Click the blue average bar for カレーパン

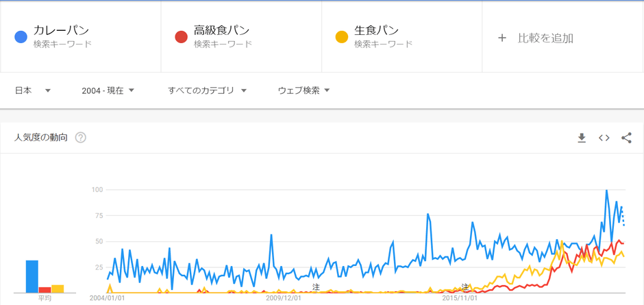click(x=32, y=276)
